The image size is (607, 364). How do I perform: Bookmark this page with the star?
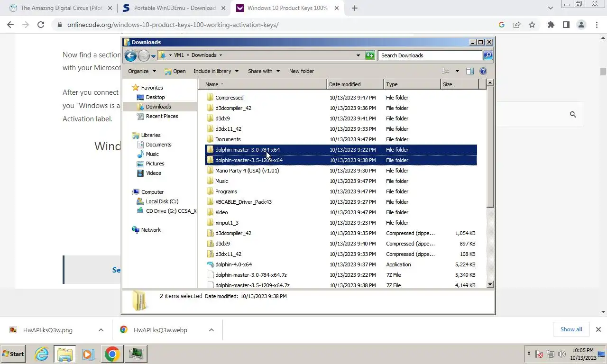point(532,25)
